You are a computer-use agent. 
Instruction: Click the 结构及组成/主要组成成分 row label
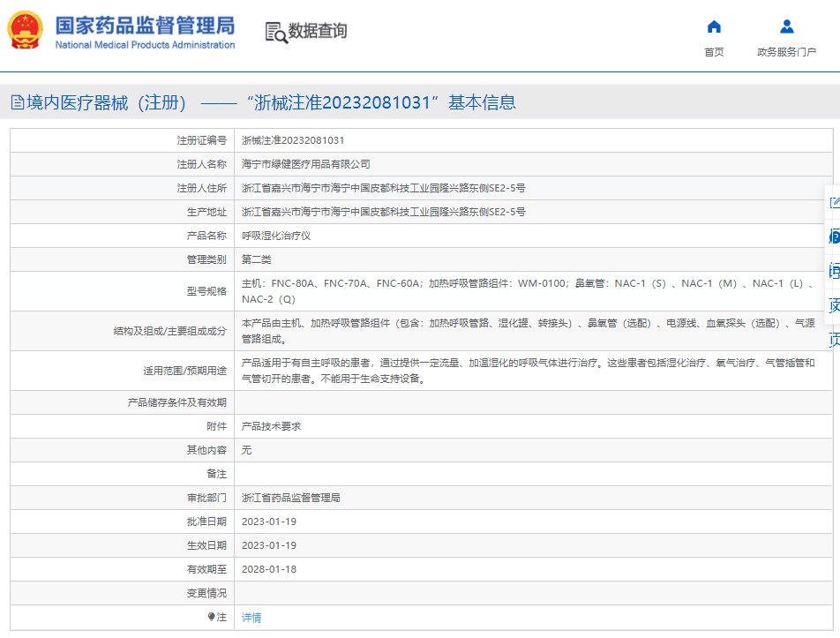(x=169, y=331)
